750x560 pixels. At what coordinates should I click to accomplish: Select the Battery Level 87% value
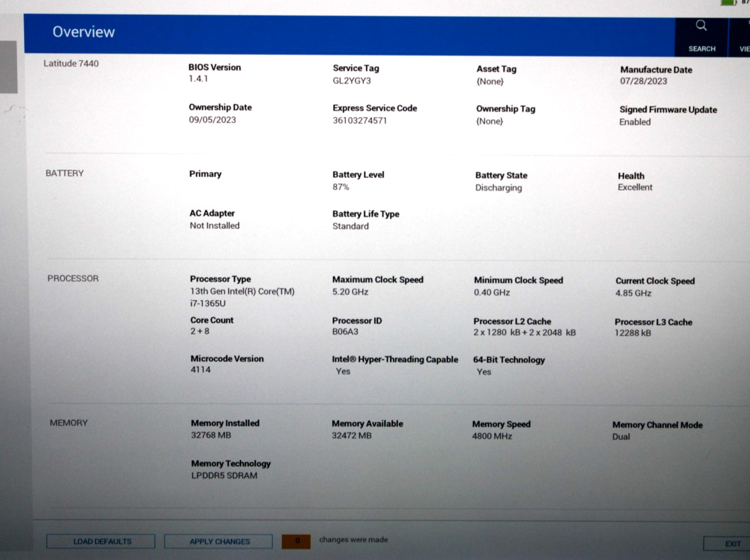340,187
